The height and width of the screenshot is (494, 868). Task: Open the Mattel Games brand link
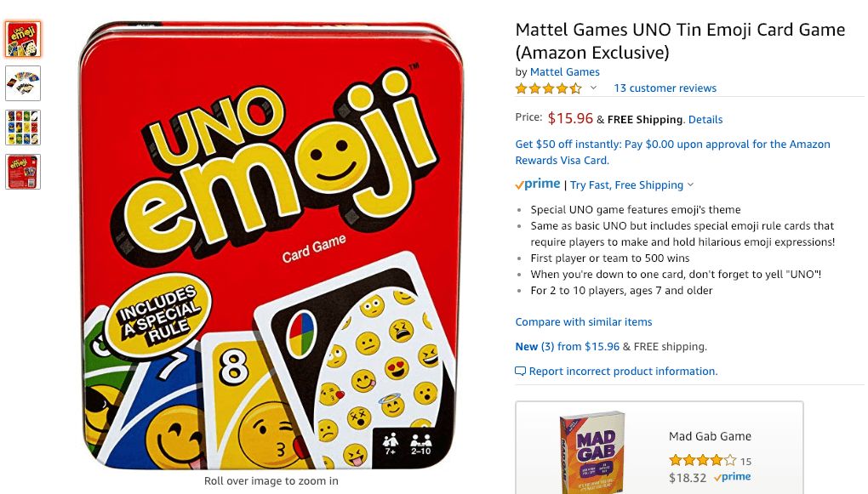click(564, 72)
